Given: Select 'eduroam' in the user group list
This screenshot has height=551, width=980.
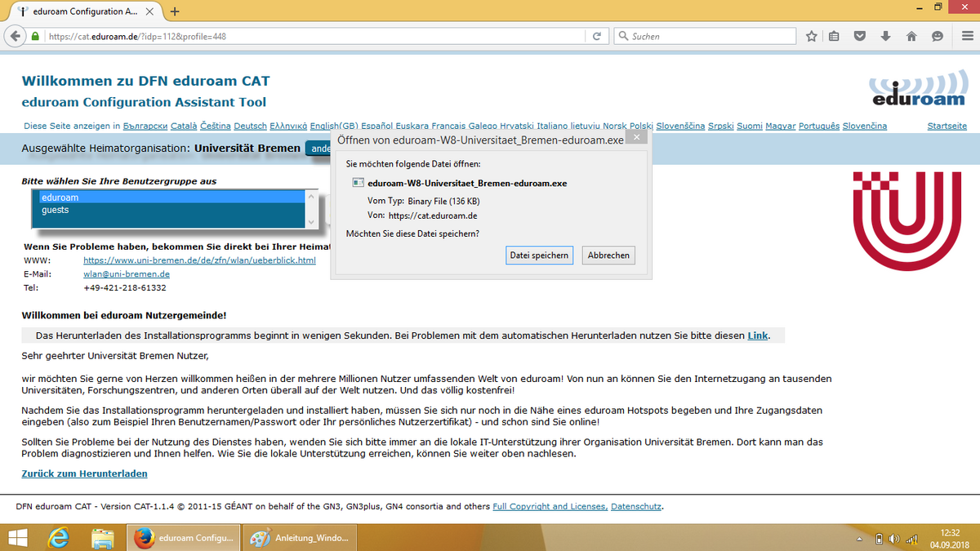Looking at the screenshot, I should (60, 198).
